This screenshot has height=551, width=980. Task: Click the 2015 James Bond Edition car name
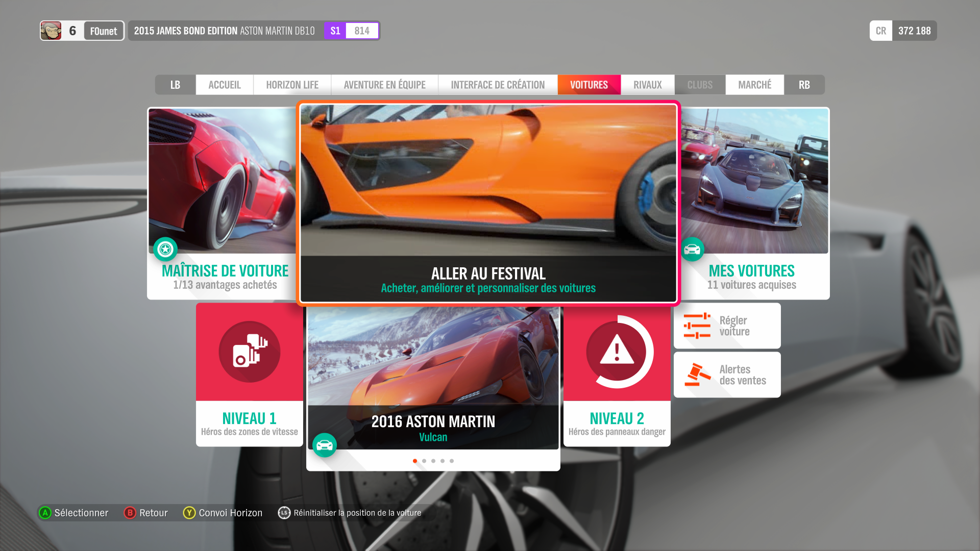pos(225,31)
